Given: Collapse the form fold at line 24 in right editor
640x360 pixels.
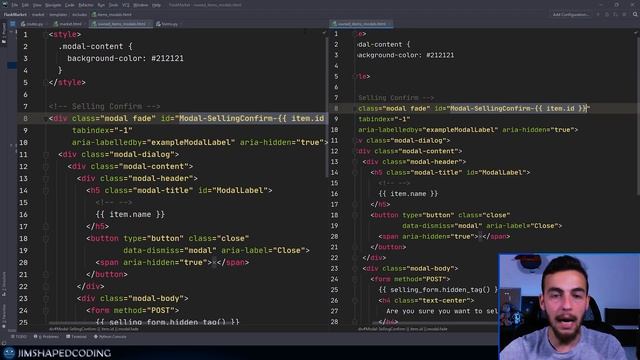Looking at the screenshot, I should pos(355,279).
